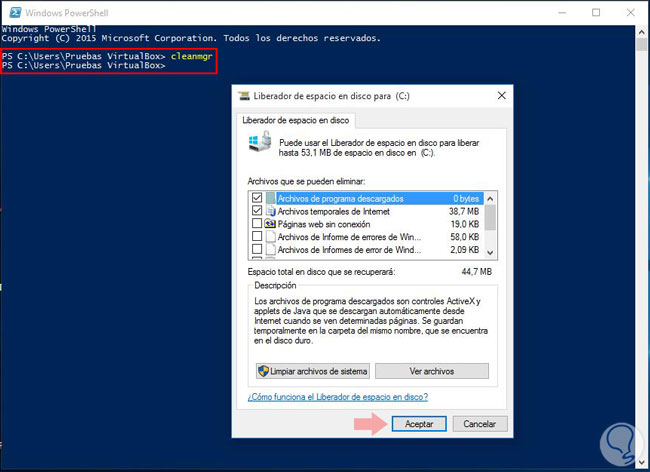Click the 58,0 KB size value
The image size is (650, 472).
[x=465, y=237]
